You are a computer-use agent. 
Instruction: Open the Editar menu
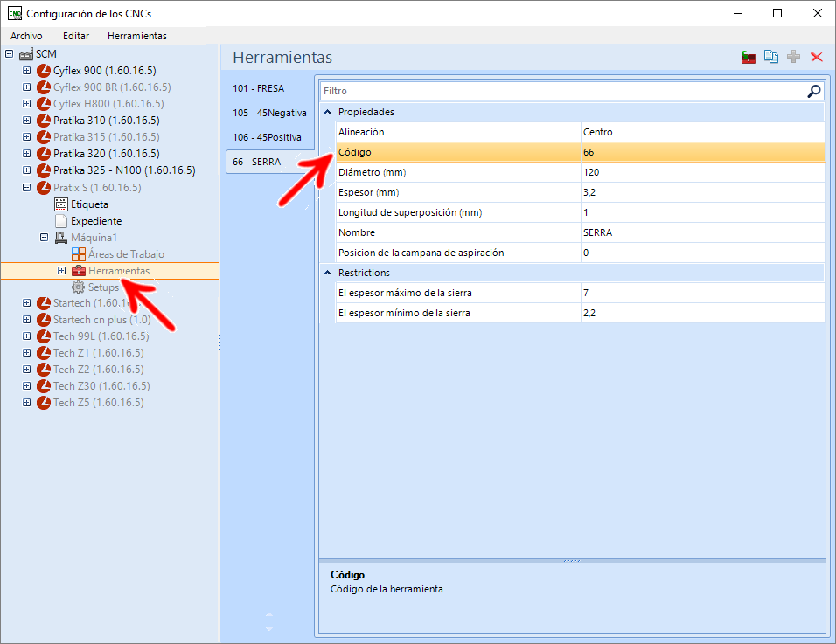[76, 36]
